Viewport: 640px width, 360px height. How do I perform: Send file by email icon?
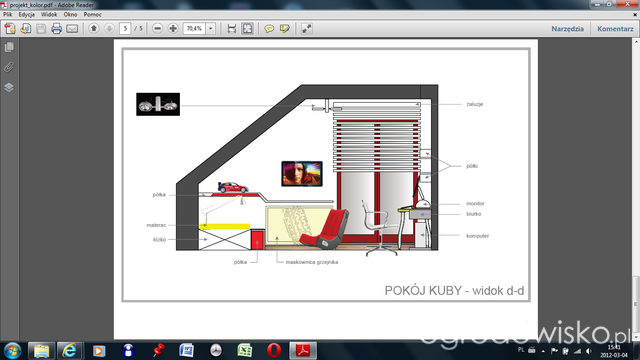(x=72, y=29)
